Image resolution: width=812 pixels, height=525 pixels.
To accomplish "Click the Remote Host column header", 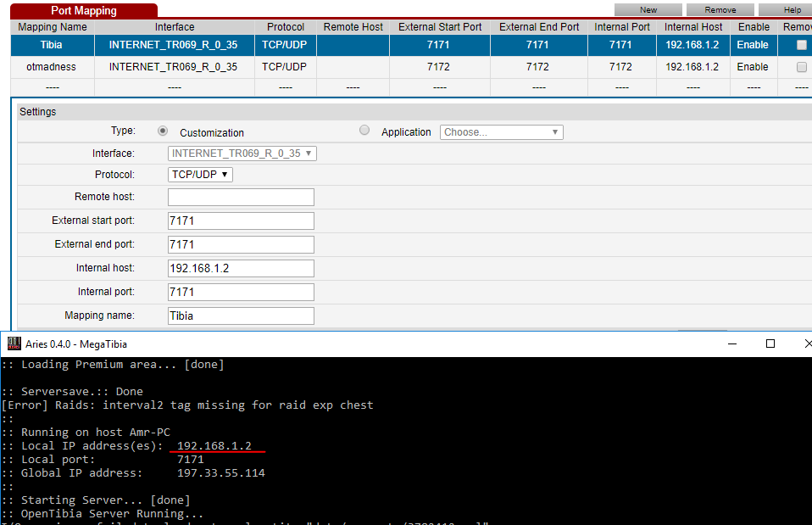I will (353, 27).
